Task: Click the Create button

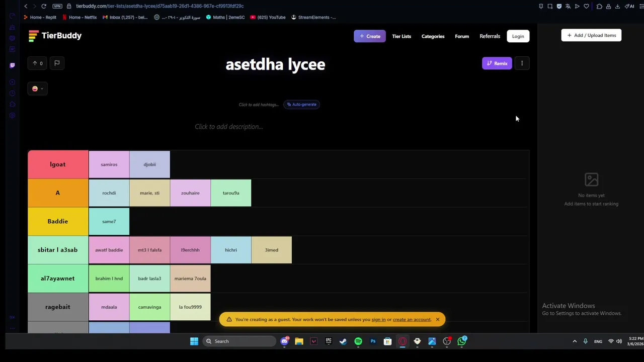Action: (370, 36)
